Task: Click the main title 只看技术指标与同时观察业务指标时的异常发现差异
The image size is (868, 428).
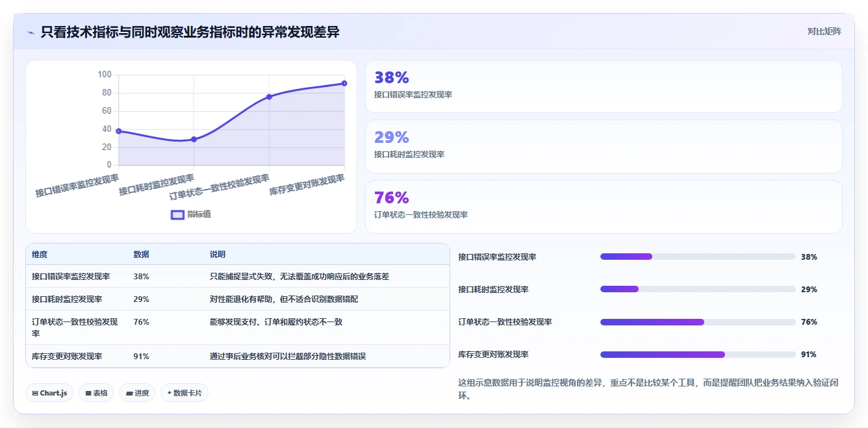Action: coord(190,32)
